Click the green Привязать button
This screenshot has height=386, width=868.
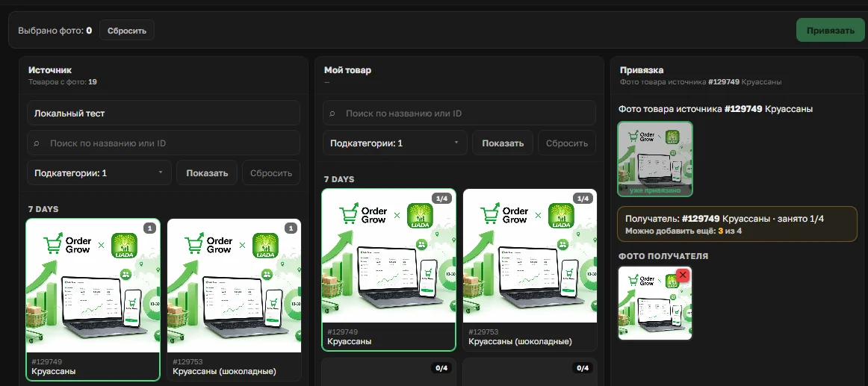(x=830, y=31)
